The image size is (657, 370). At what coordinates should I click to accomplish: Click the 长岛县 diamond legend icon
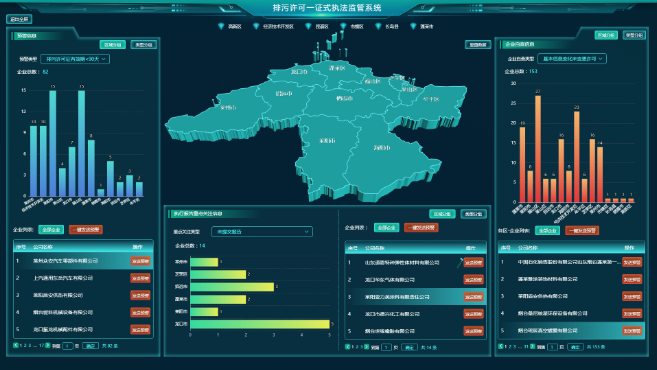pos(378,26)
